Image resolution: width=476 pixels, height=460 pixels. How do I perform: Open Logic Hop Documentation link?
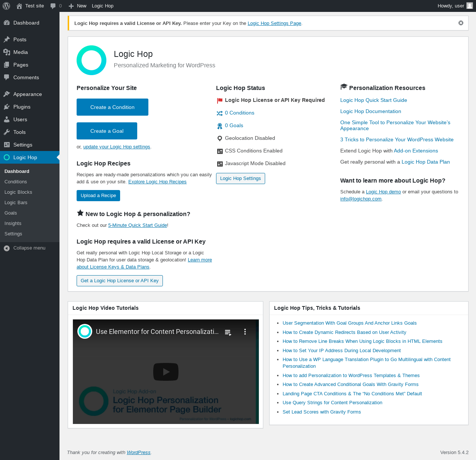[x=371, y=111]
